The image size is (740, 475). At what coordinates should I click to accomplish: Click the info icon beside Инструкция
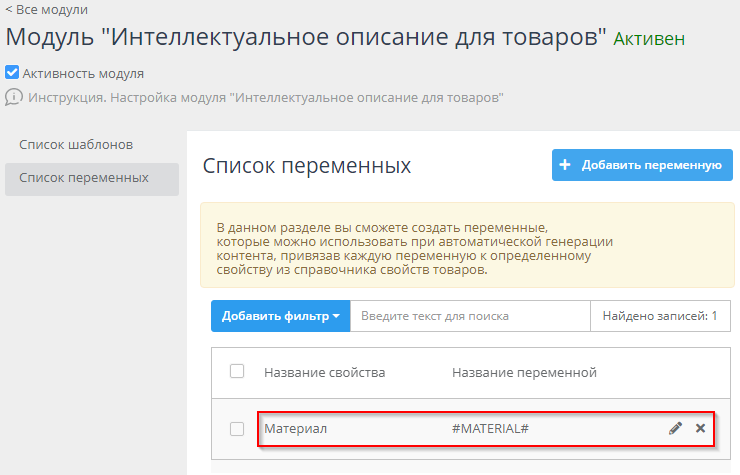point(14,98)
